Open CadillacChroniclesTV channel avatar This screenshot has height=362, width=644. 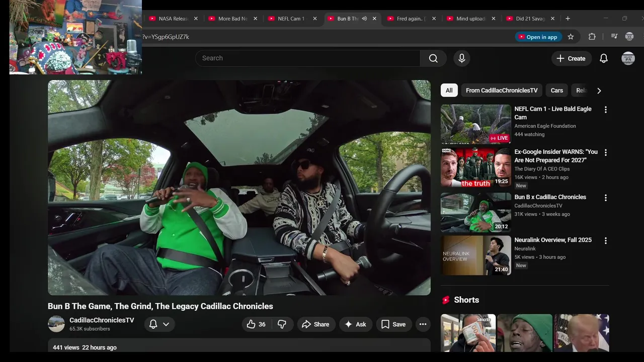(x=56, y=324)
